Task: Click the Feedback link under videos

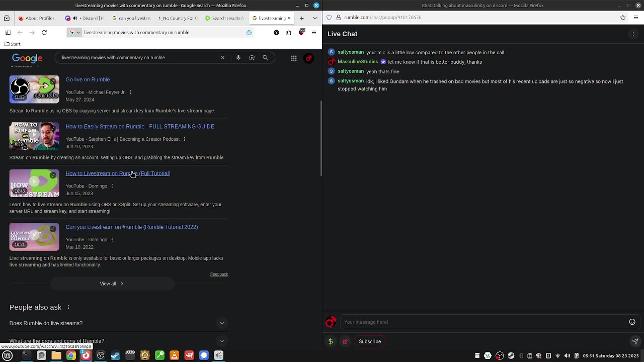Action: [x=219, y=274]
